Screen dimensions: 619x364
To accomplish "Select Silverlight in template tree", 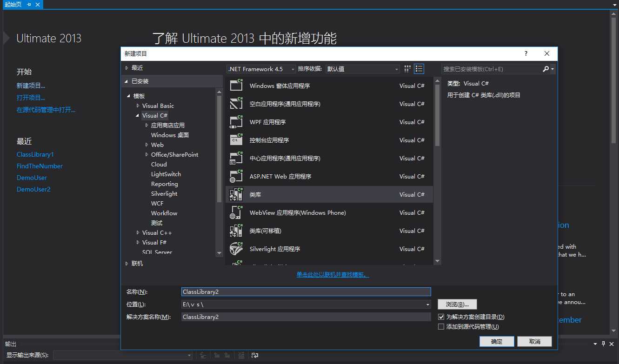I will click(164, 193).
